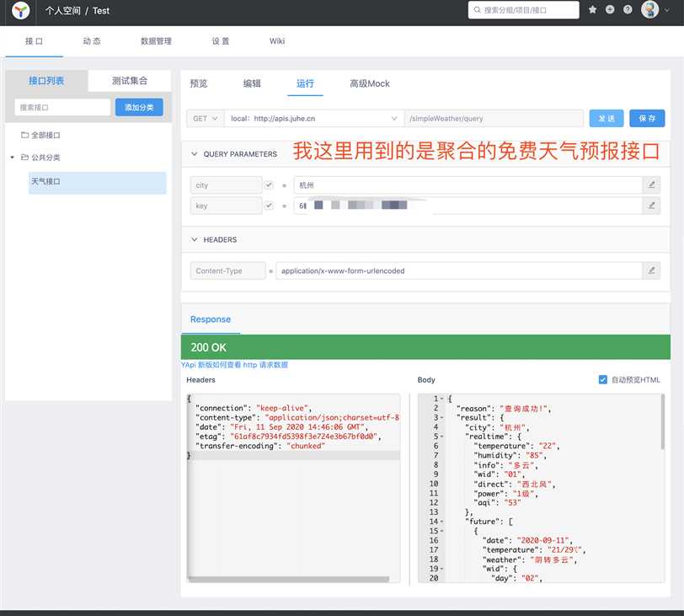Collapse the HEADERS section
Screen dimensions: 684x616
click(195, 239)
